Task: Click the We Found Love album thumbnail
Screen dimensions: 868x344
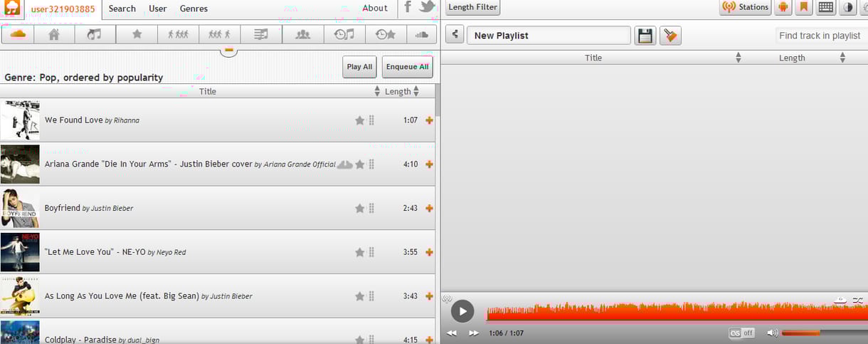Action: click(x=20, y=120)
